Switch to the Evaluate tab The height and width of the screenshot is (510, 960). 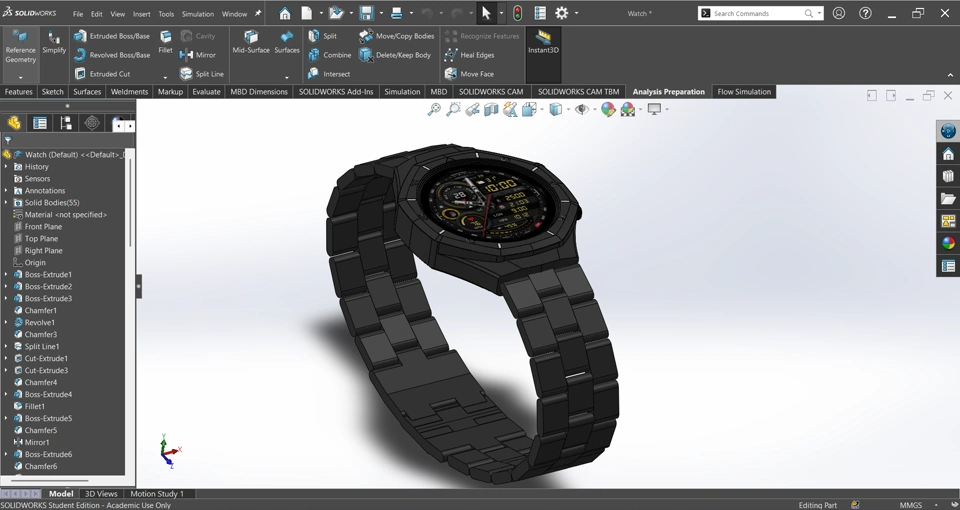tap(206, 92)
